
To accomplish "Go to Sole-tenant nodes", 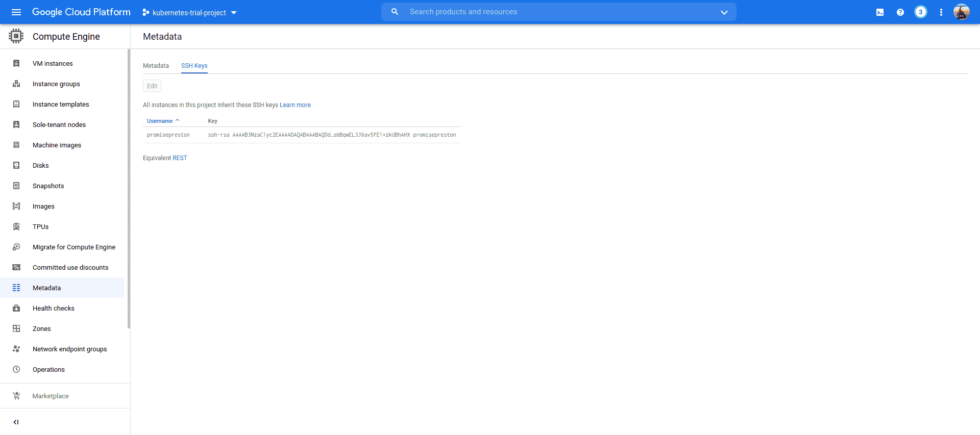I will 59,124.
